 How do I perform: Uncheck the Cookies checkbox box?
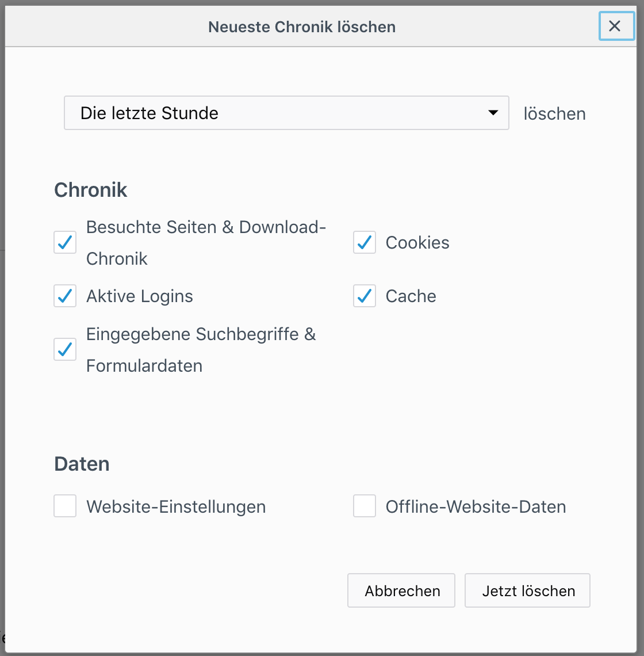[x=365, y=242]
